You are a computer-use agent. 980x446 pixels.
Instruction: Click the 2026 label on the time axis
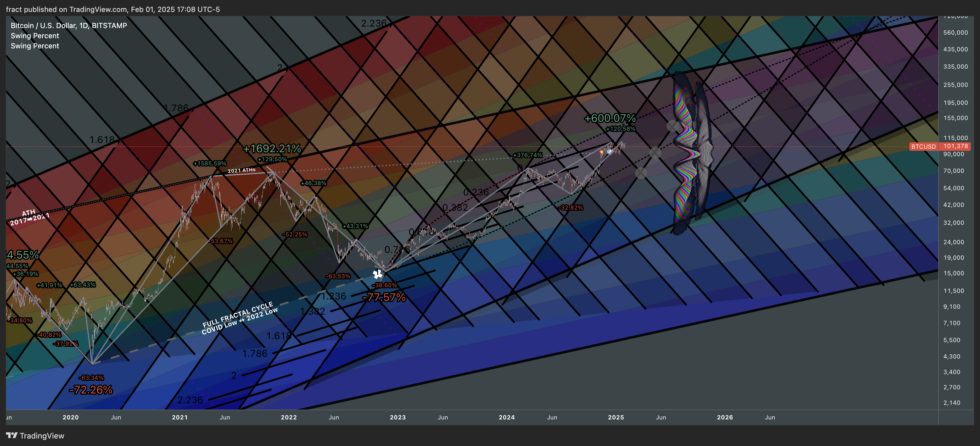point(725,417)
